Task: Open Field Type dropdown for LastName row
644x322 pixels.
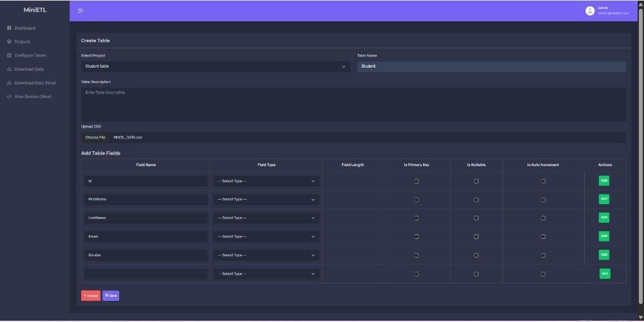Action: (x=266, y=218)
